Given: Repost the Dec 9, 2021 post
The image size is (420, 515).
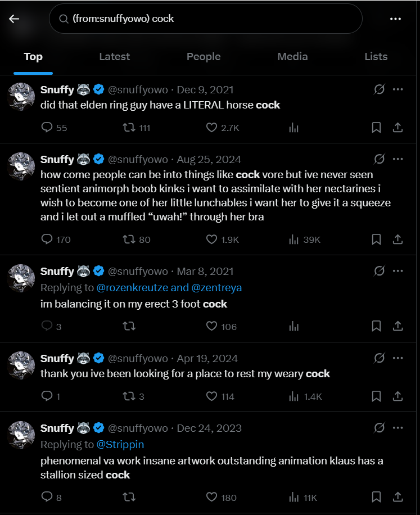Looking at the screenshot, I should (129, 128).
